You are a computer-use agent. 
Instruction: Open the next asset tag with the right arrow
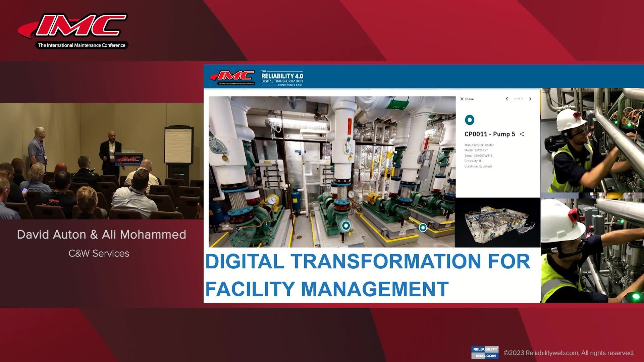[x=530, y=99]
